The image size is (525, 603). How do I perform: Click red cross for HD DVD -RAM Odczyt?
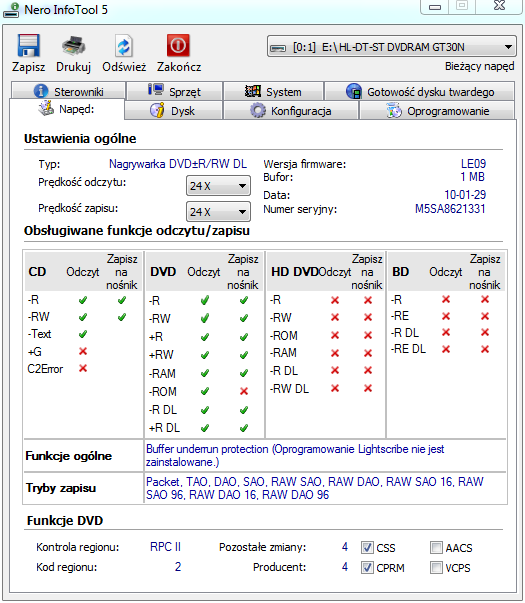[335, 353]
